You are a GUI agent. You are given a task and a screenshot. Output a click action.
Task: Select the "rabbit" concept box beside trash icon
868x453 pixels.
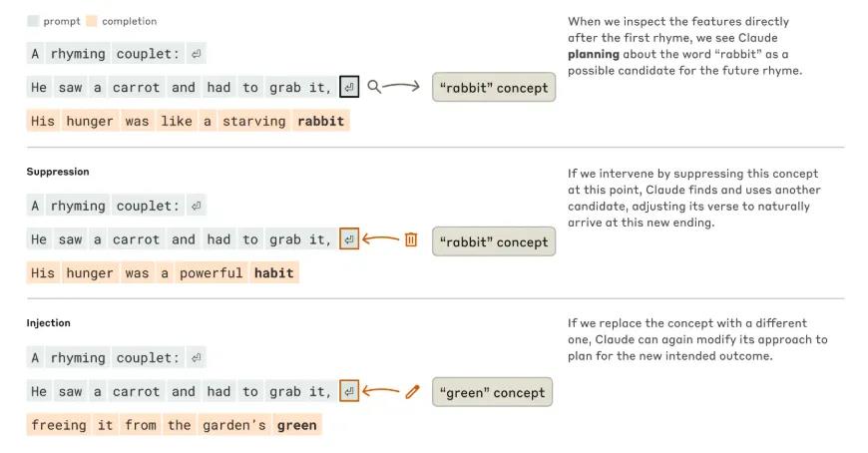494,241
